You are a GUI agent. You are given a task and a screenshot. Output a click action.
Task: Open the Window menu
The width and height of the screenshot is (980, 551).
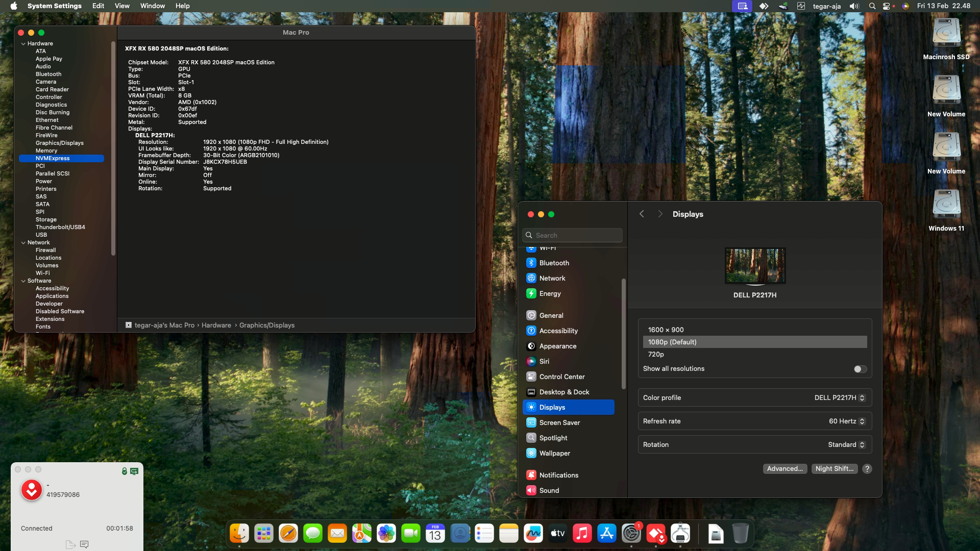(x=153, y=6)
